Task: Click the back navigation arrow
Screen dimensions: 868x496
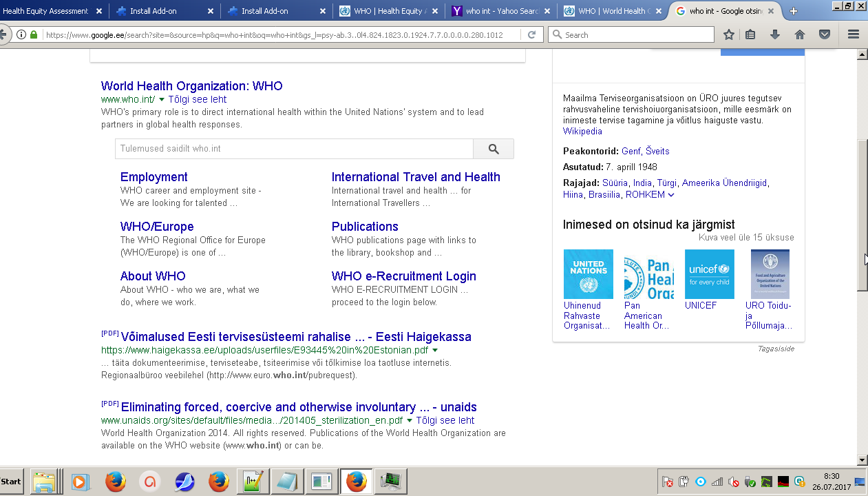Action: coord(4,34)
